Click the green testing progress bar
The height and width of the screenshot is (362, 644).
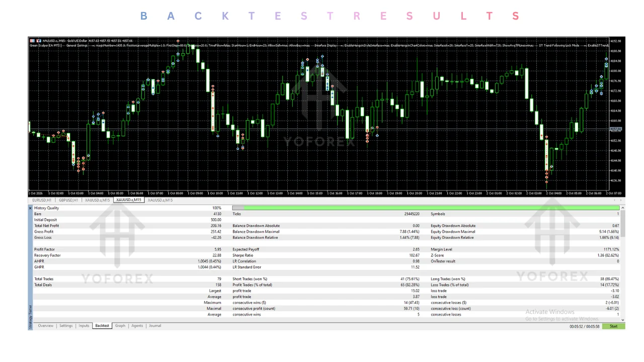426,208
